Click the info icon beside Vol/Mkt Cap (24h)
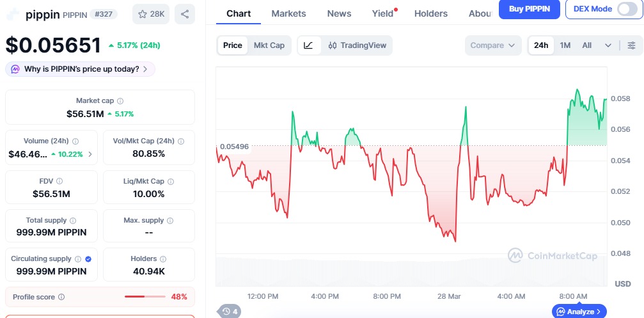Image resolution: width=644 pixels, height=318 pixels. pyautogui.click(x=181, y=141)
